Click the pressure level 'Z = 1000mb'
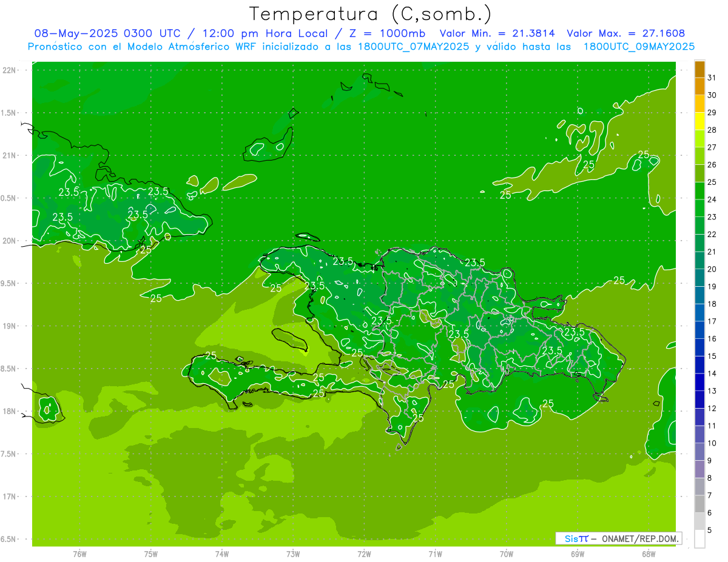Image resolution: width=728 pixels, height=562 pixels. 386,33
